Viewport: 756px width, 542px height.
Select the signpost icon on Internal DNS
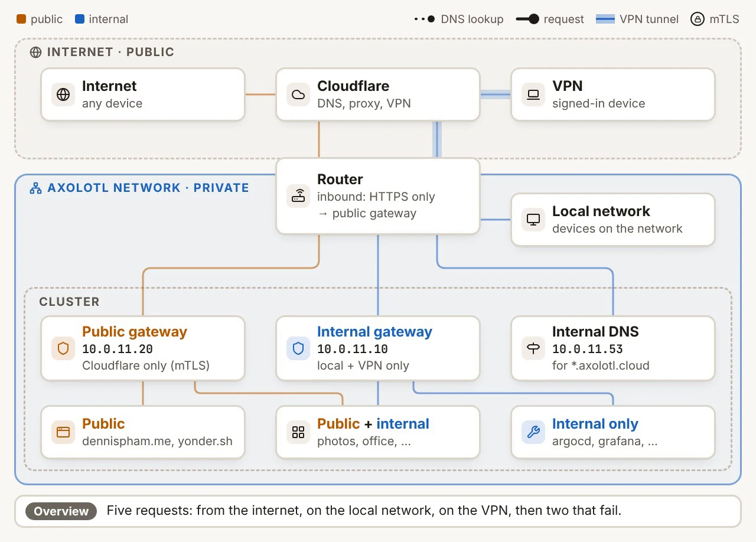coord(533,348)
